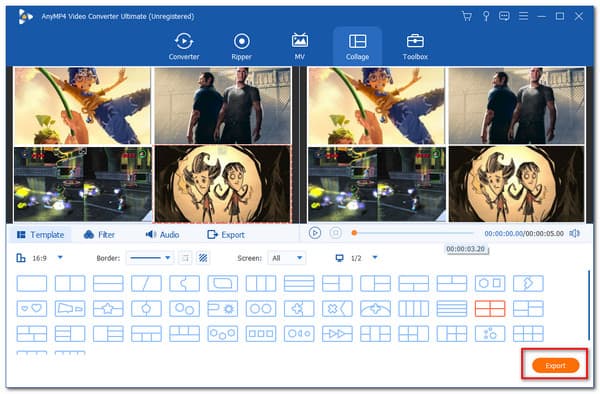Image resolution: width=600 pixels, height=394 pixels.
Task: Select the Collage module
Action: coord(357,47)
